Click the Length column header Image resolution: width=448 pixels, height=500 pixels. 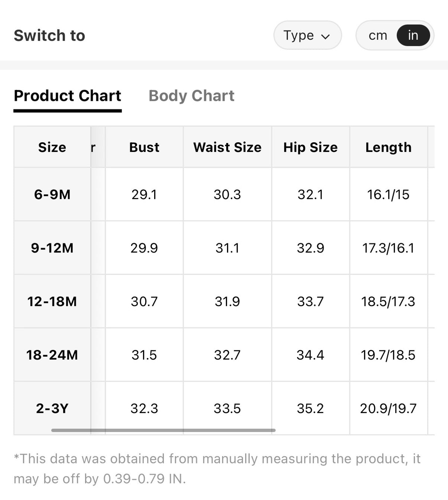point(388,147)
